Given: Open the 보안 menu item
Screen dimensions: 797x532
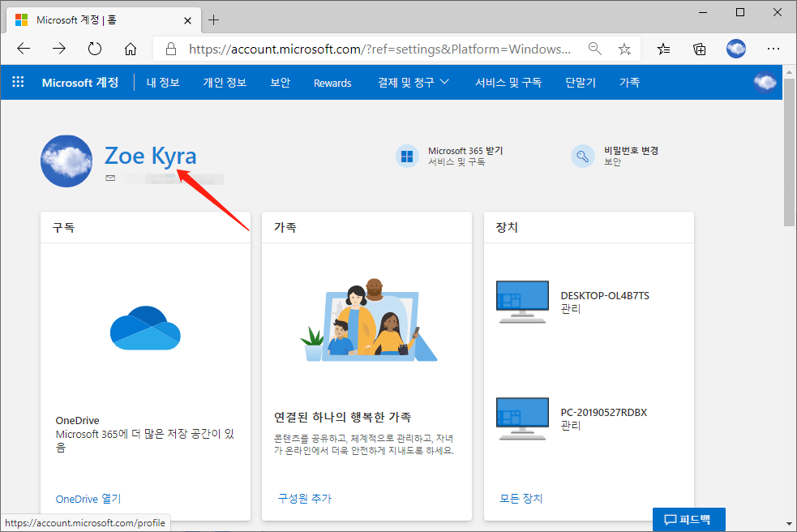Looking at the screenshot, I should tap(280, 83).
